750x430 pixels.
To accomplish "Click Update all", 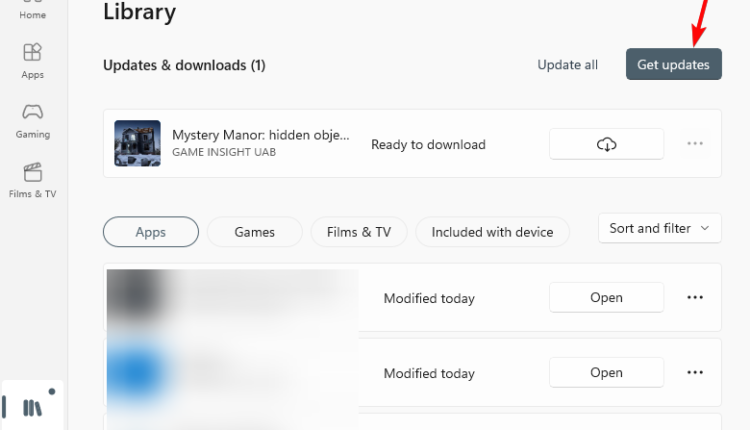I will coord(567,65).
